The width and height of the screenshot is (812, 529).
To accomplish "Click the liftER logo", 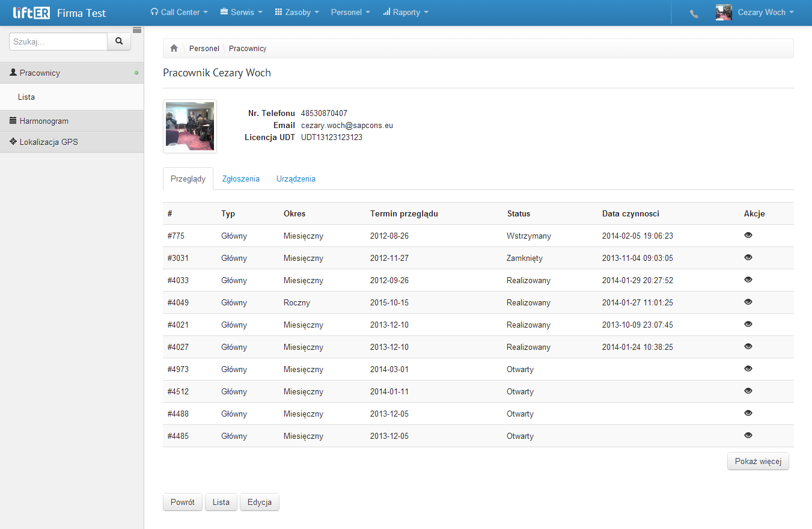I will (31, 13).
